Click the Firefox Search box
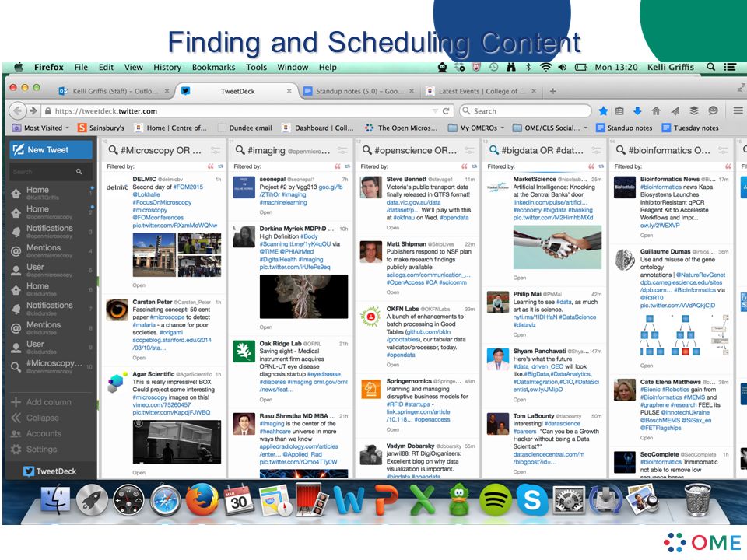This screenshot has width=747, height=560. [x=527, y=111]
